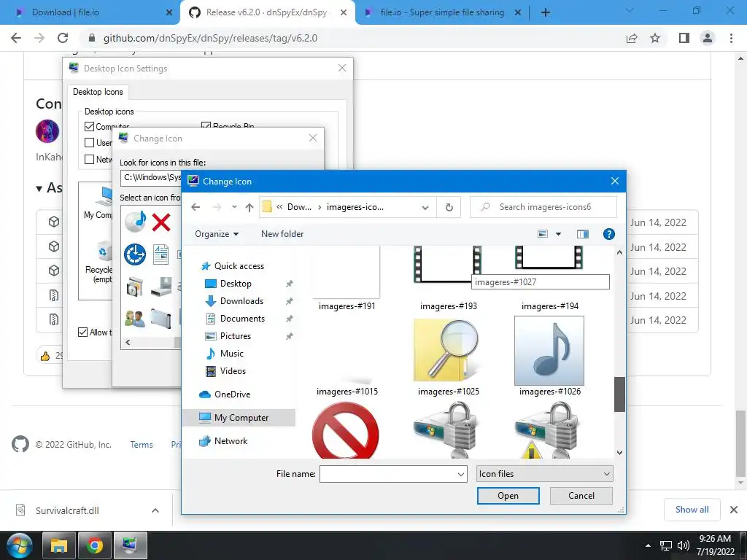Screen dimensions: 747x560
Task: Click New folder button
Action: pyautogui.click(x=282, y=234)
